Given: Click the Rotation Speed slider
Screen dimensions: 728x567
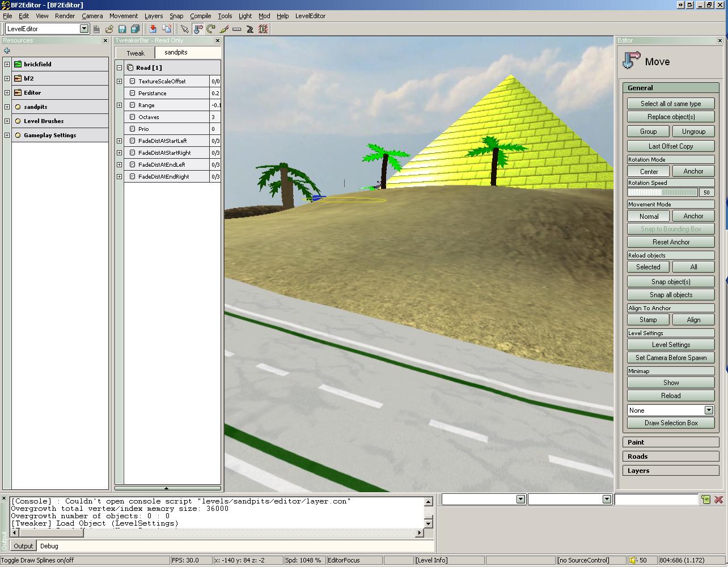Looking at the screenshot, I should pyautogui.click(x=663, y=192).
